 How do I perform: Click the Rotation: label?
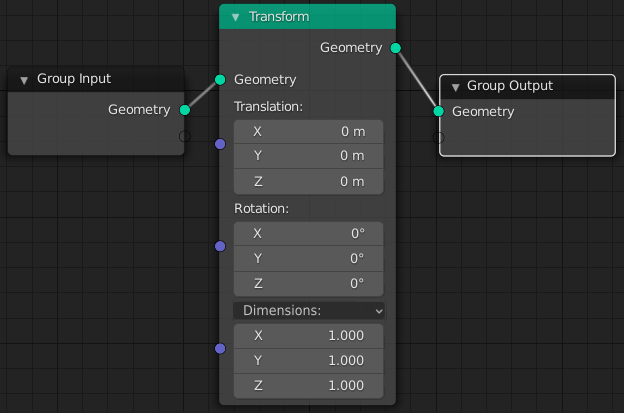pyautogui.click(x=261, y=208)
